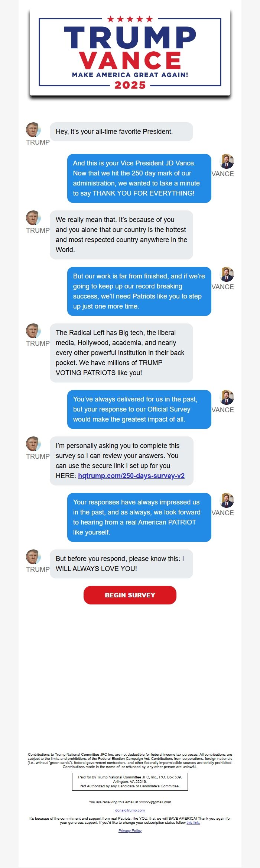Image resolution: width=260 pixels, height=868 pixels.
Task: Open the Privacy Policy link
Action: click(130, 830)
